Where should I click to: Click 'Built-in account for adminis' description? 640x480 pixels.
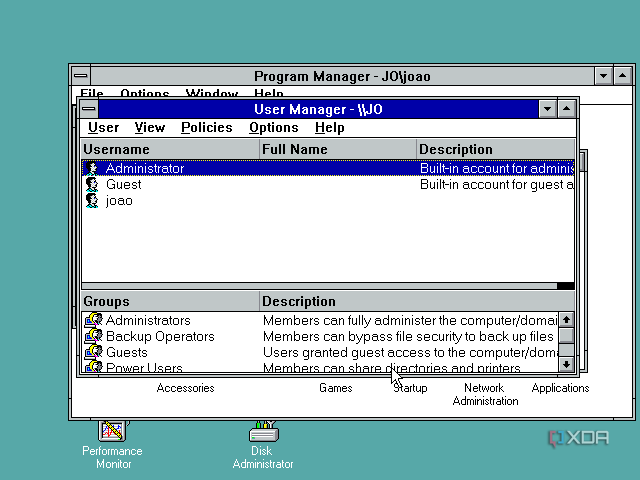[x=496, y=168]
